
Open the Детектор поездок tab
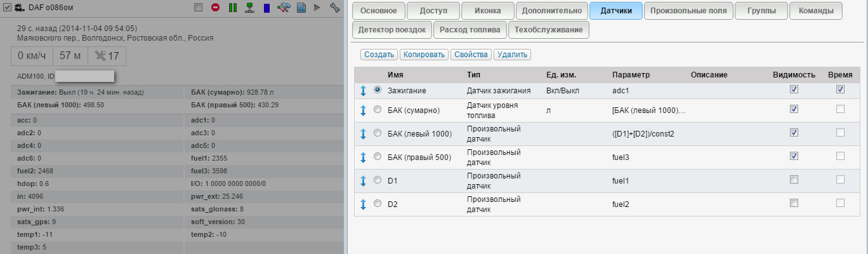pos(392,29)
